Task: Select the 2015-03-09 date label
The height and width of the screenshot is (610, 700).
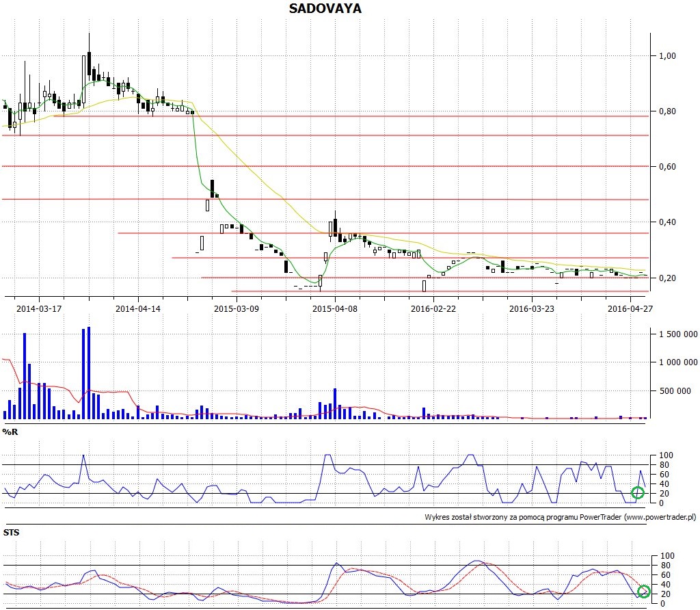Action: (236, 308)
